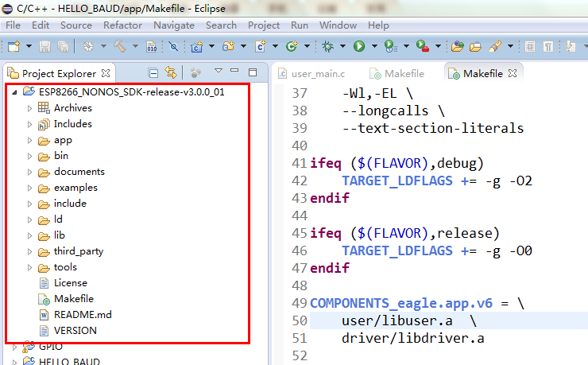The image size is (588, 365).
Task: Open the Window menu
Action: (338, 25)
